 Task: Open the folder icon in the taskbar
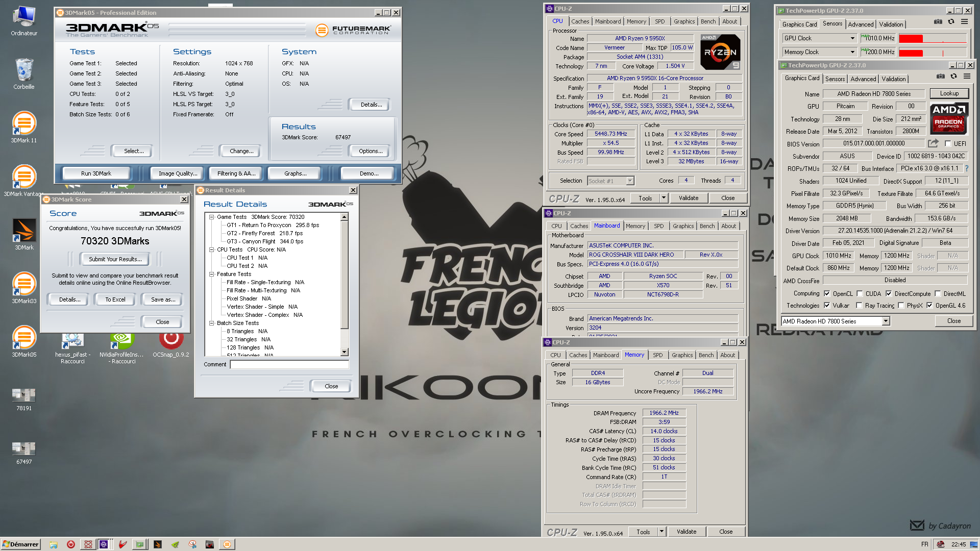(x=54, y=544)
